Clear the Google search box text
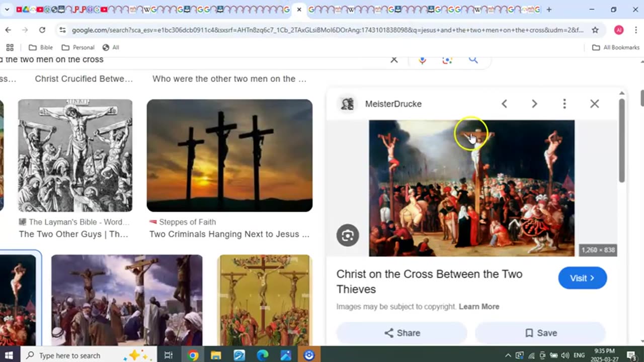Image resolution: width=644 pixels, height=362 pixels. 394,60
